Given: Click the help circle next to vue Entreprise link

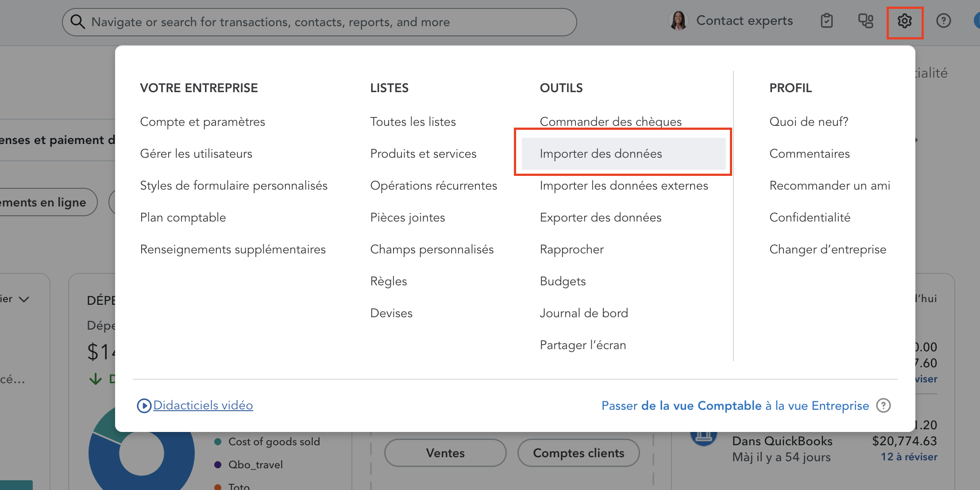Looking at the screenshot, I should 884,405.
